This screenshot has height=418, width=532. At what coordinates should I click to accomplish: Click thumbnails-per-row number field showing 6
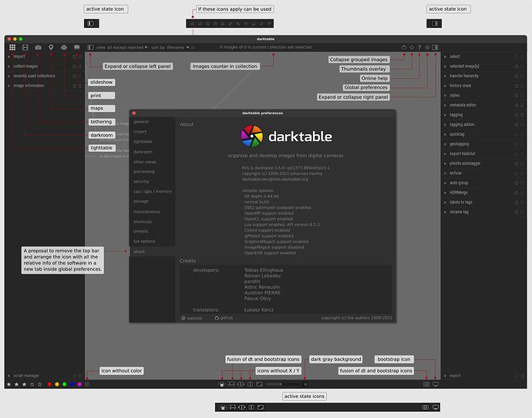(305, 384)
